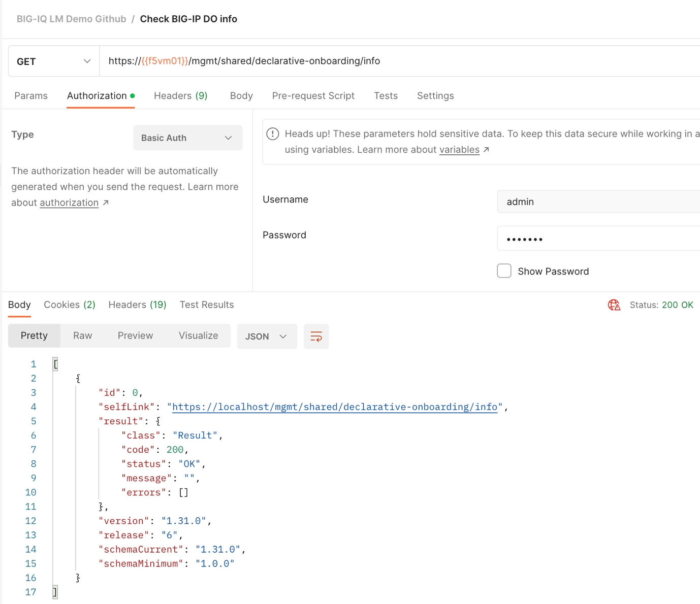Open the GET method dropdown
Viewport: 700px width, 604px height.
[54, 61]
